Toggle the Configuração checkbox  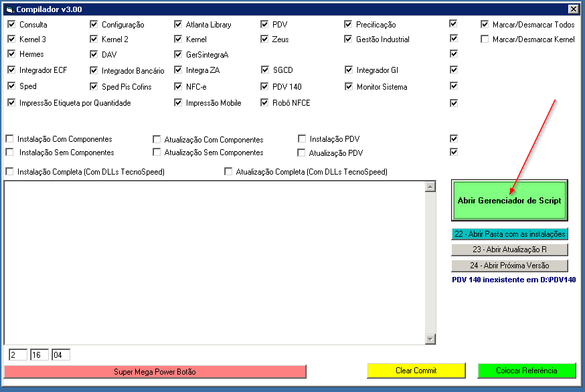coord(94,24)
